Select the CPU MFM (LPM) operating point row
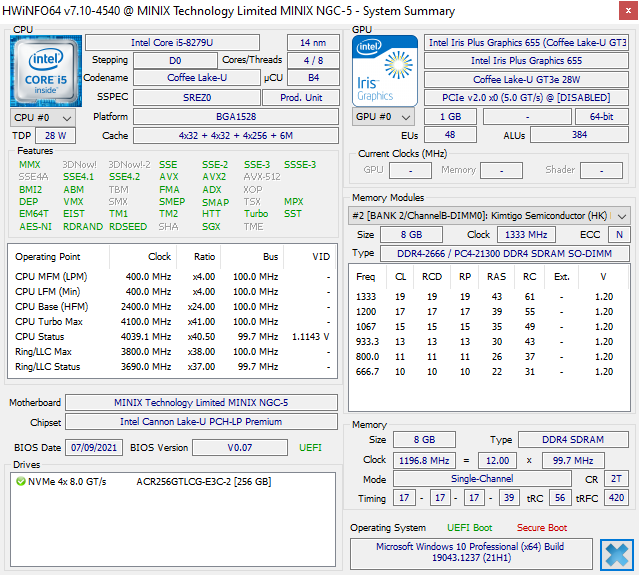 (172, 277)
